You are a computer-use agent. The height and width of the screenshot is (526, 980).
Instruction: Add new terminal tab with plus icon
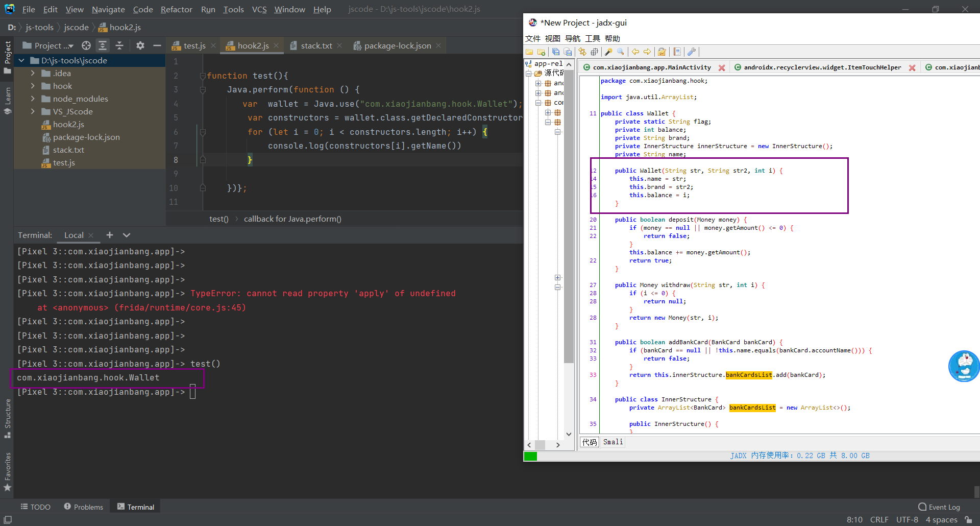tap(110, 235)
